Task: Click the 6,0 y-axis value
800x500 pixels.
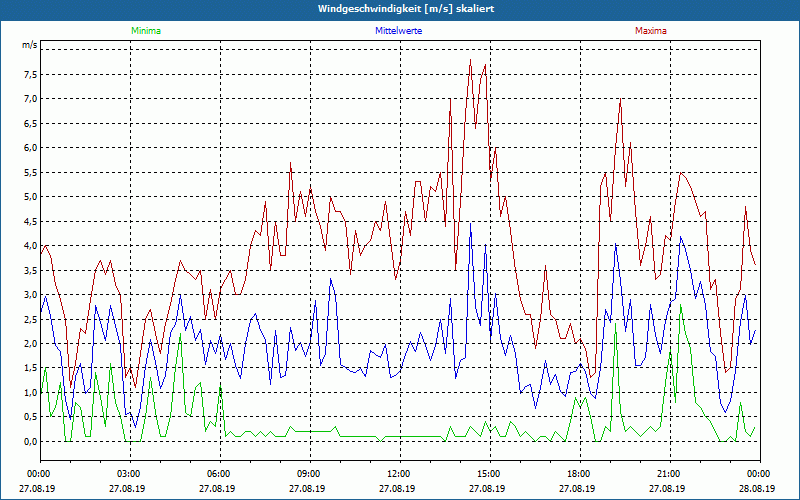Action: [x=30, y=148]
